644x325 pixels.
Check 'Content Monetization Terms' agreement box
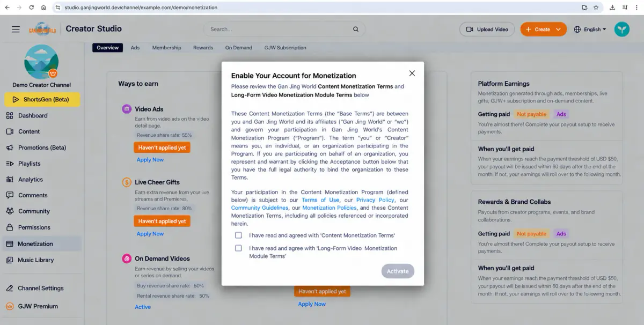tap(238, 235)
